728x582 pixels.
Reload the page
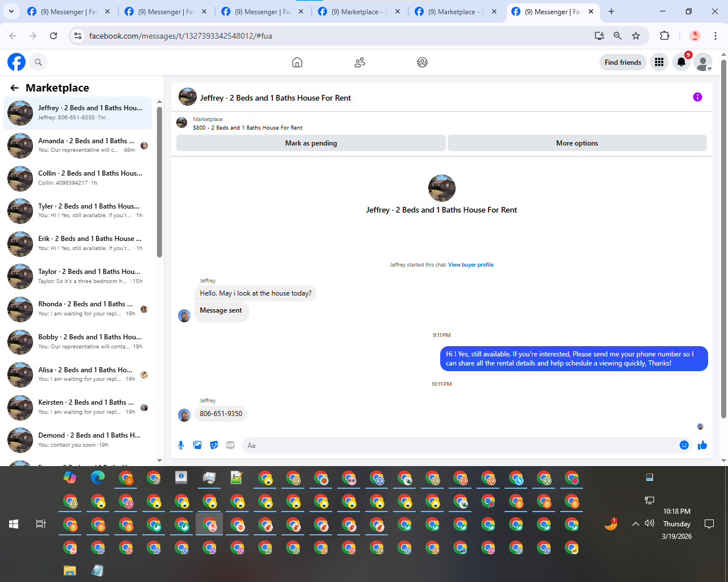[53, 36]
